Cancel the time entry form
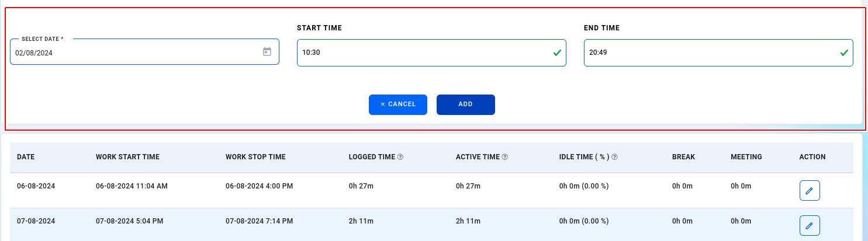868x241 pixels. click(x=398, y=104)
